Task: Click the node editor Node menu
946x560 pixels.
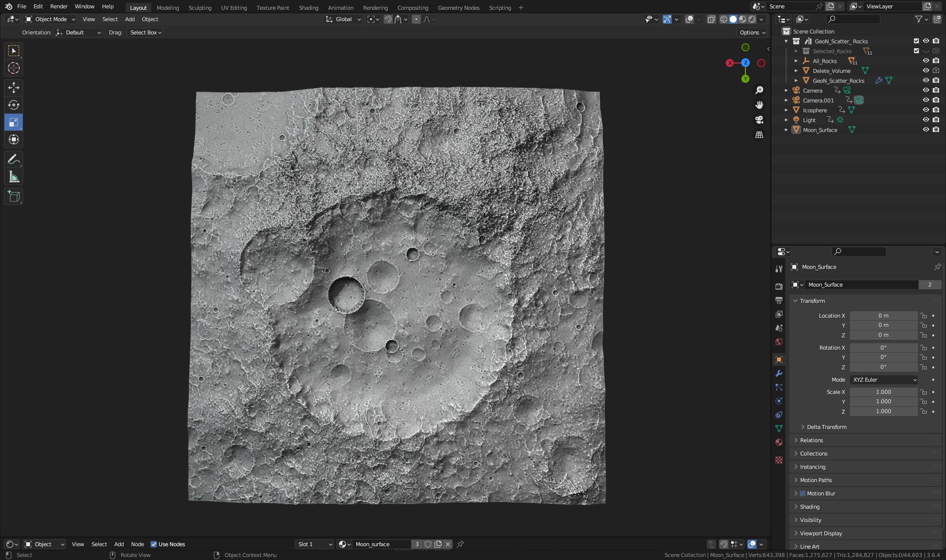Action: pyautogui.click(x=137, y=544)
